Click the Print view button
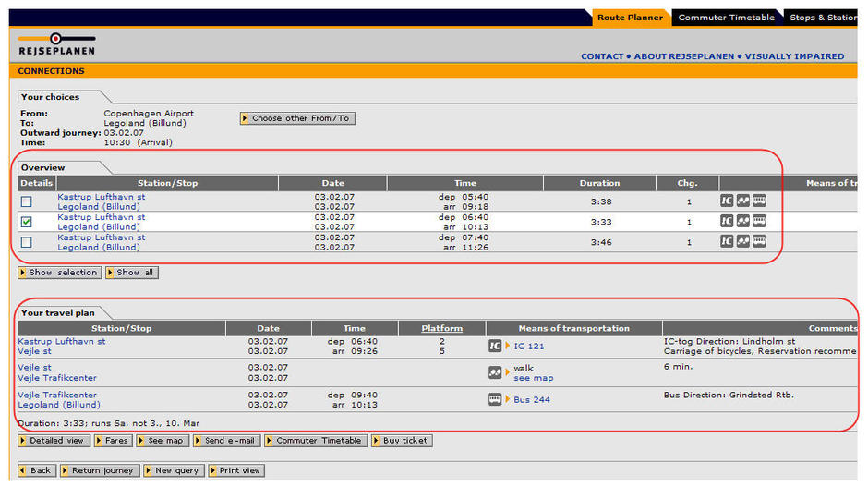868x487 pixels. pos(236,470)
